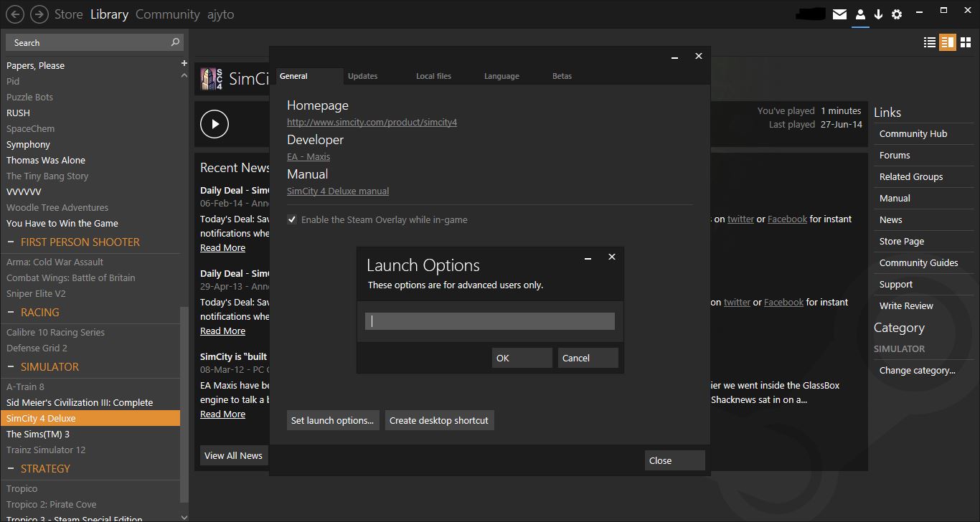
Task: Close the Launch Options dialog with the X
Action: point(612,257)
